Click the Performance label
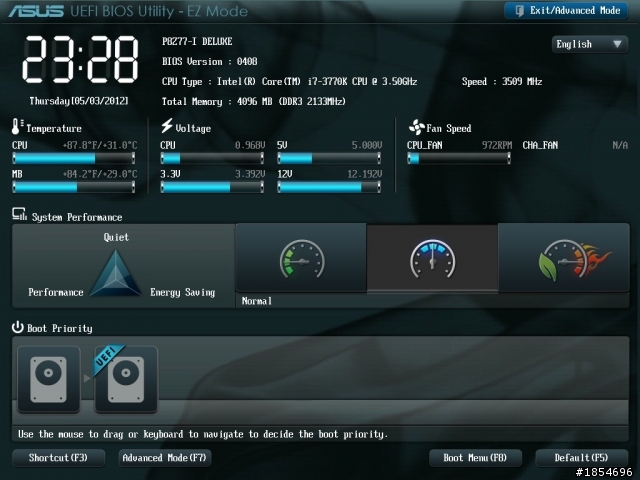The height and width of the screenshot is (480, 640). click(x=56, y=292)
